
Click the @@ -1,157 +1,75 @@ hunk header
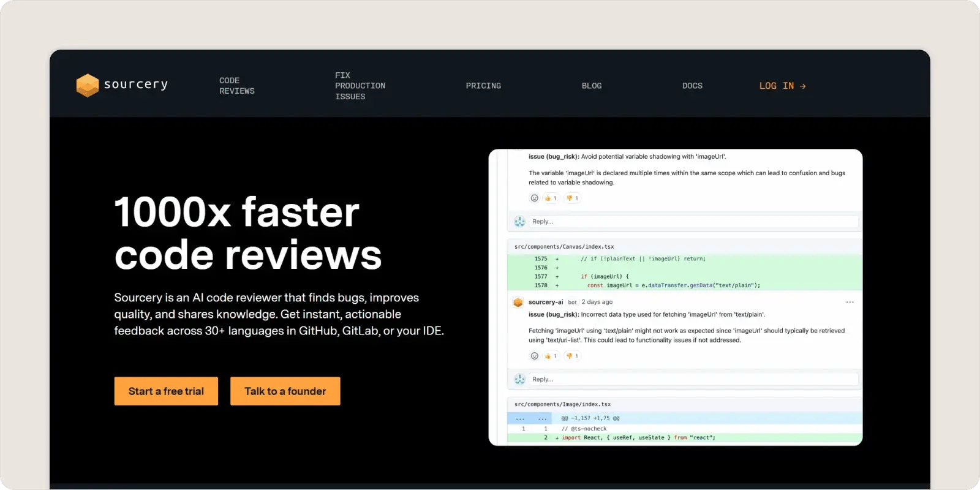(590, 418)
